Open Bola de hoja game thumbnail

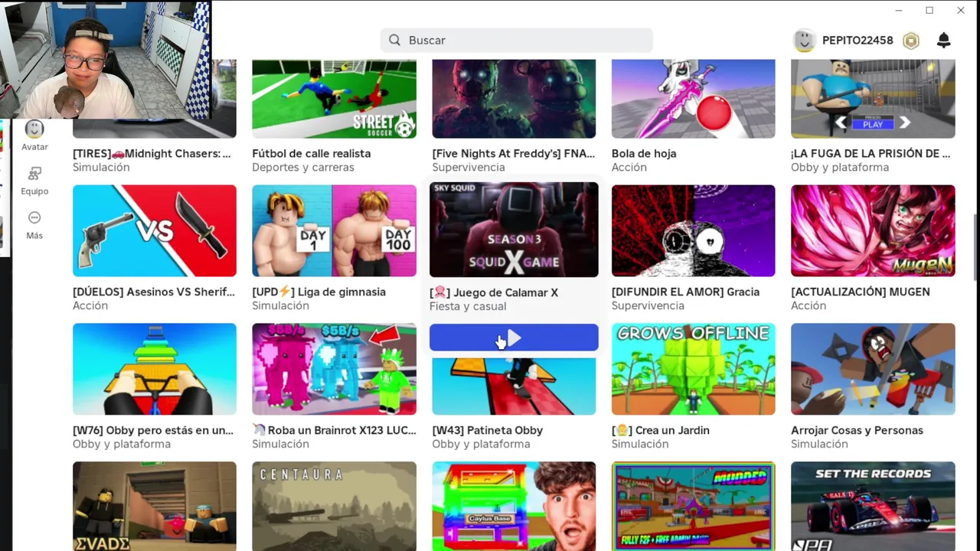point(694,99)
